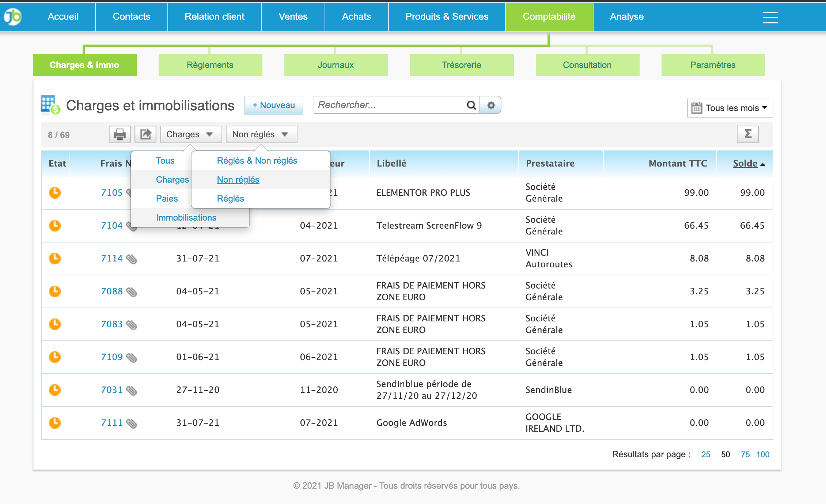Click inside the Rechercher search field
This screenshot has height=504, width=826.
(387, 105)
